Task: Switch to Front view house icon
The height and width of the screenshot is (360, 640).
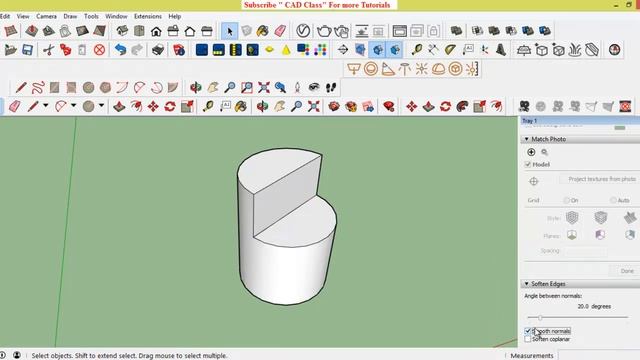Action: coord(156,31)
